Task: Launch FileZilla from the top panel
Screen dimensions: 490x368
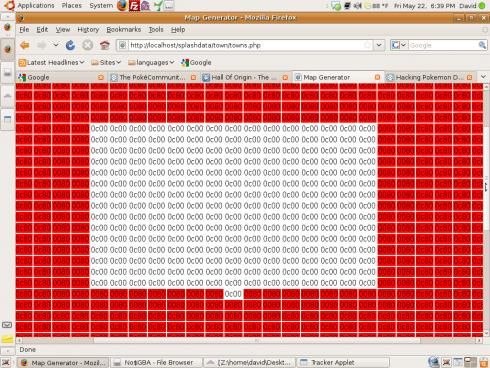Action: tap(134, 6)
